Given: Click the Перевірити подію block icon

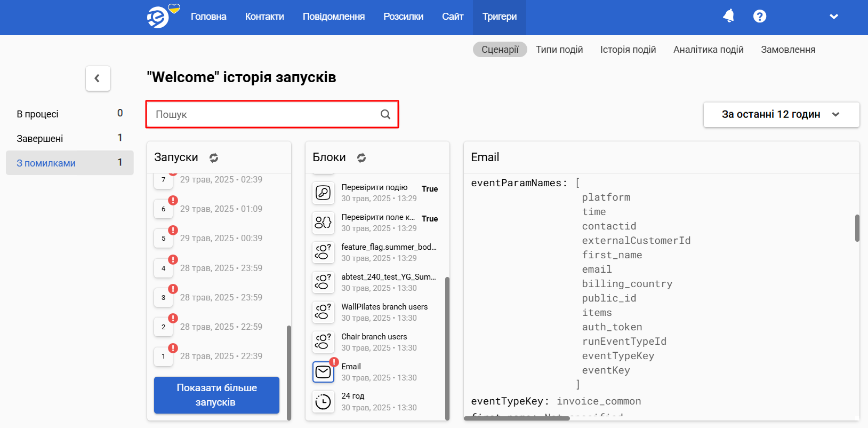Looking at the screenshot, I should (323, 193).
